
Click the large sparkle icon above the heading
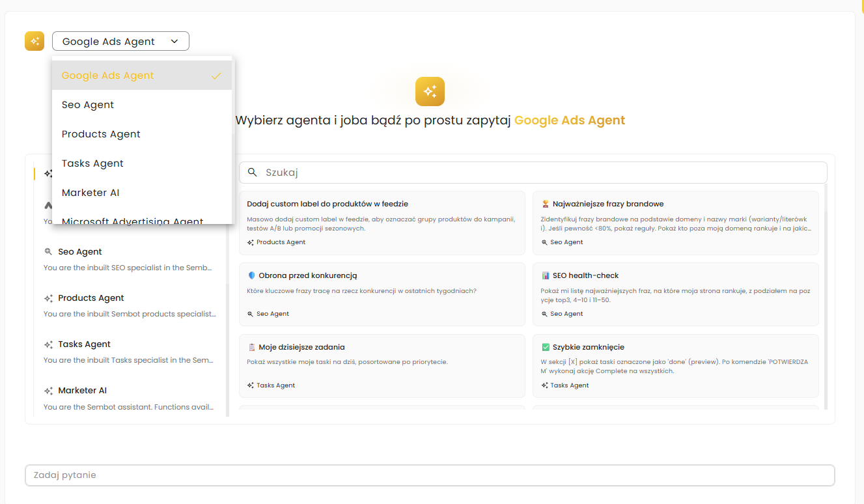tap(430, 91)
